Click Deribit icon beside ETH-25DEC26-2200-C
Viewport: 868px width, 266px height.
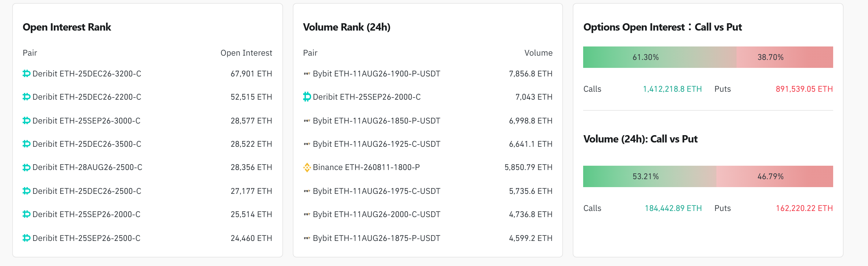(27, 97)
